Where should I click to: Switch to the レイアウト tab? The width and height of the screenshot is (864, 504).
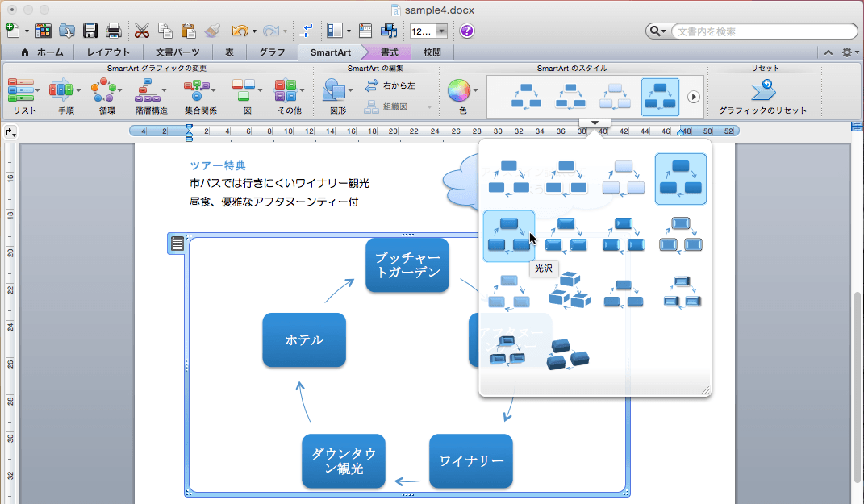(108, 52)
